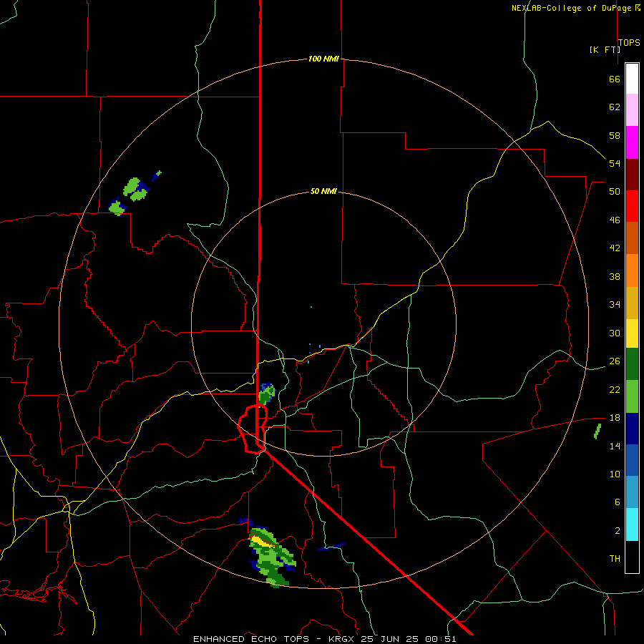Click the "KRGX" station identifier
This screenshot has height=644, width=644.
[x=342, y=639]
